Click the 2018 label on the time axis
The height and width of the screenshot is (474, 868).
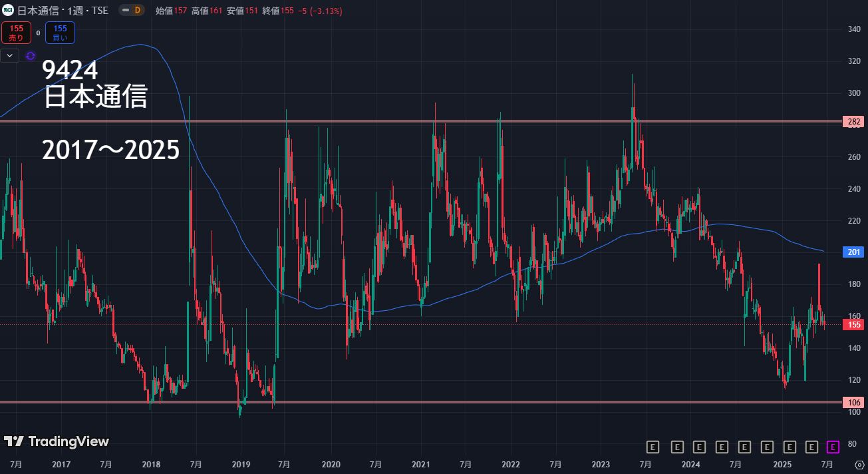click(151, 464)
